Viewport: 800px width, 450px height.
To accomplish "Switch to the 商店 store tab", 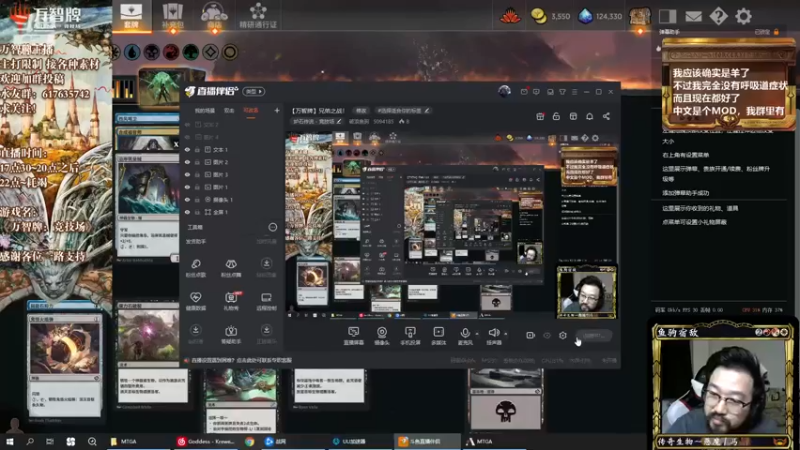I will [x=214, y=16].
